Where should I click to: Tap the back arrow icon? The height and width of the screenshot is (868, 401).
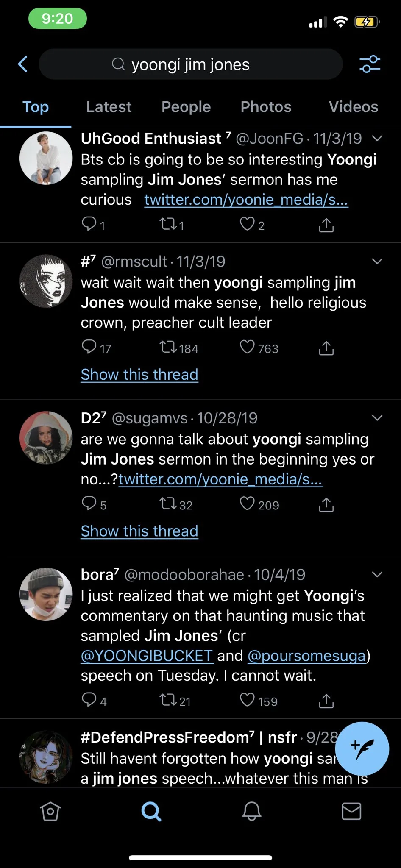click(x=23, y=64)
